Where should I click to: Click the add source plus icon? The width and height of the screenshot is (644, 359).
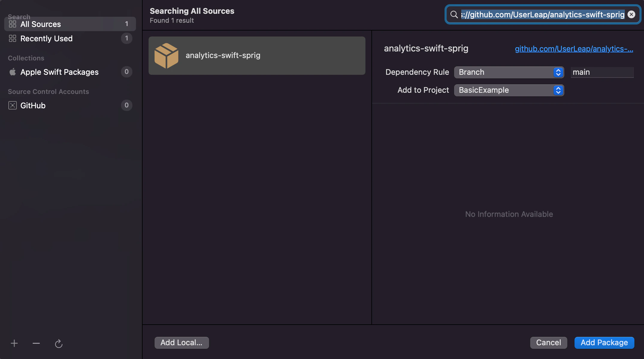(14, 343)
